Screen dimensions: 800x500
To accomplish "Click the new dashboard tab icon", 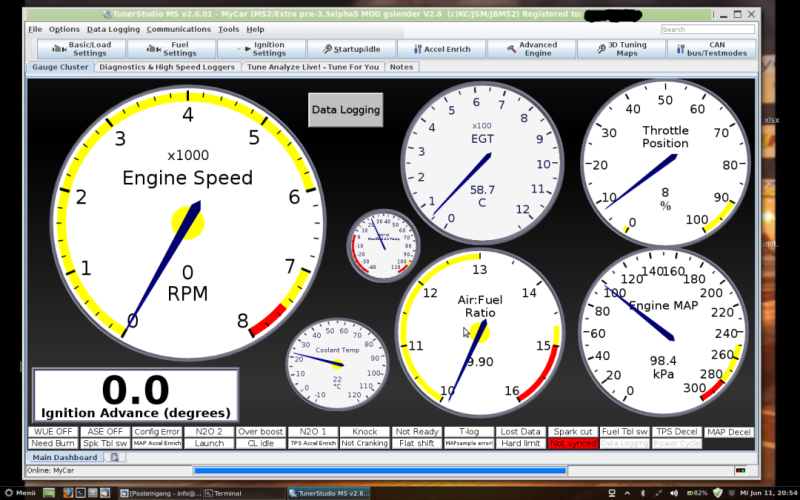I will point(115,457).
